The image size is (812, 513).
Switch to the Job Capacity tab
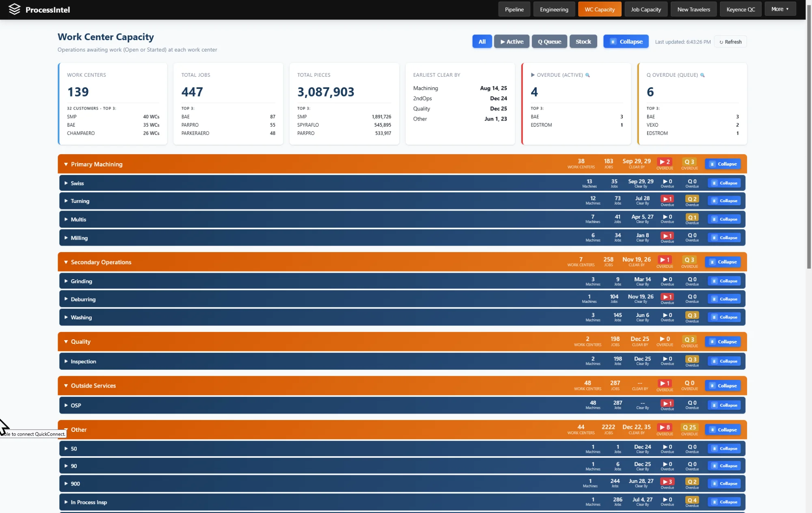pos(646,9)
